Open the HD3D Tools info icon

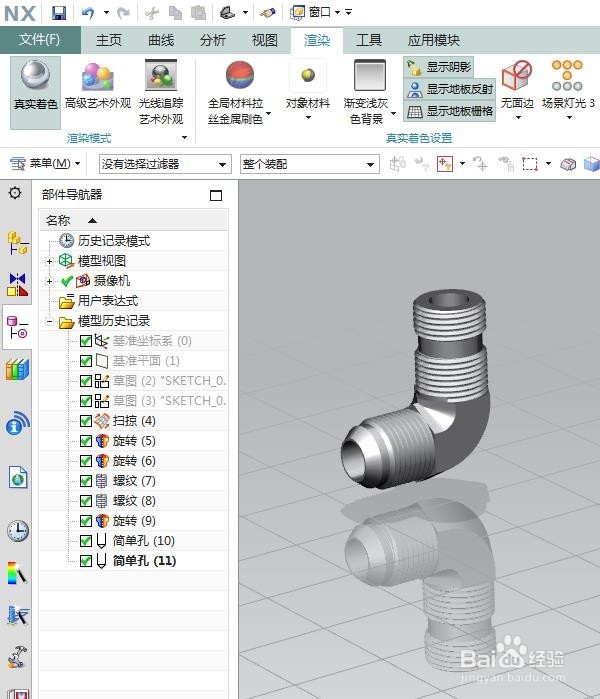point(17,424)
